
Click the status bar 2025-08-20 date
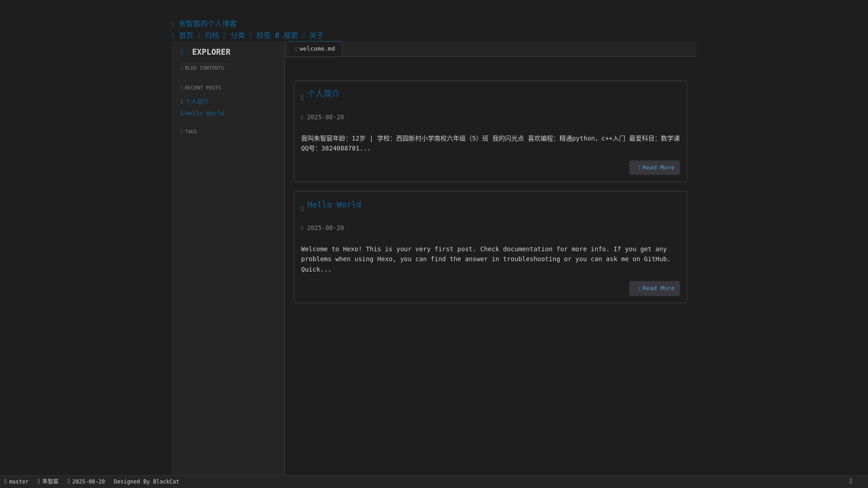[86, 482]
